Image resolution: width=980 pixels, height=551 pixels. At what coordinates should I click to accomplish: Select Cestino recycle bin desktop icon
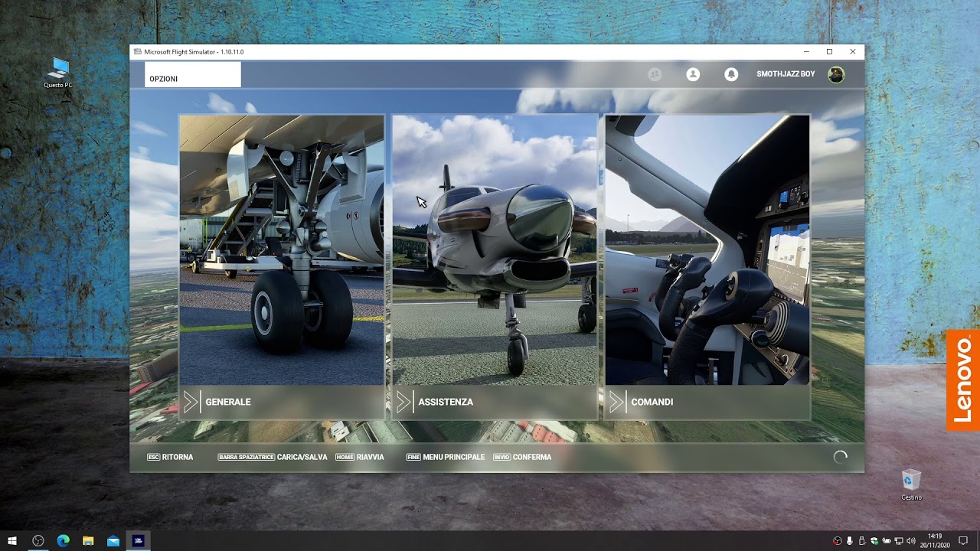click(x=911, y=485)
